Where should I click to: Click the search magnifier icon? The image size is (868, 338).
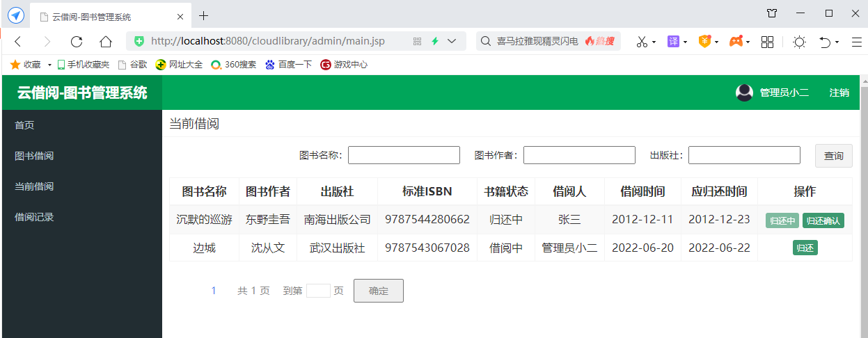click(x=487, y=42)
